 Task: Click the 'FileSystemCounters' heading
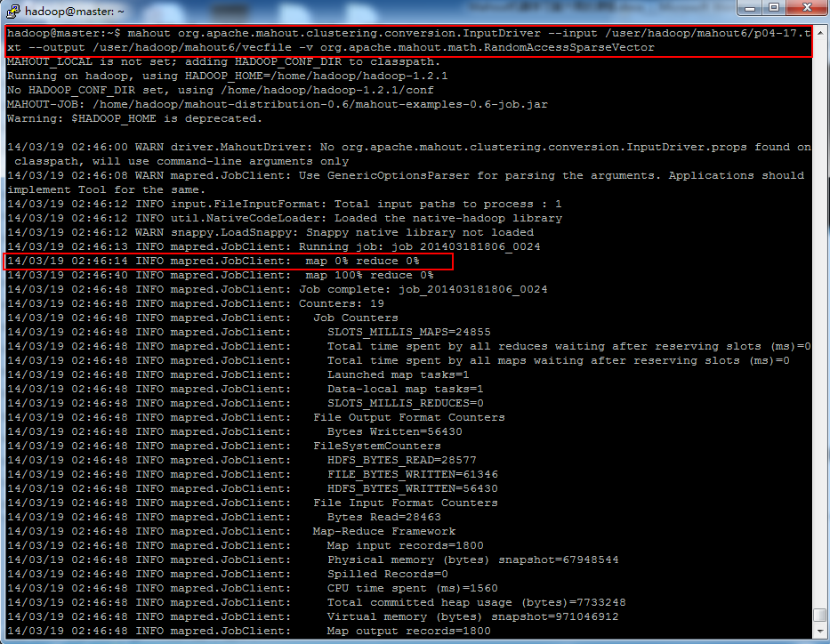click(x=377, y=447)
